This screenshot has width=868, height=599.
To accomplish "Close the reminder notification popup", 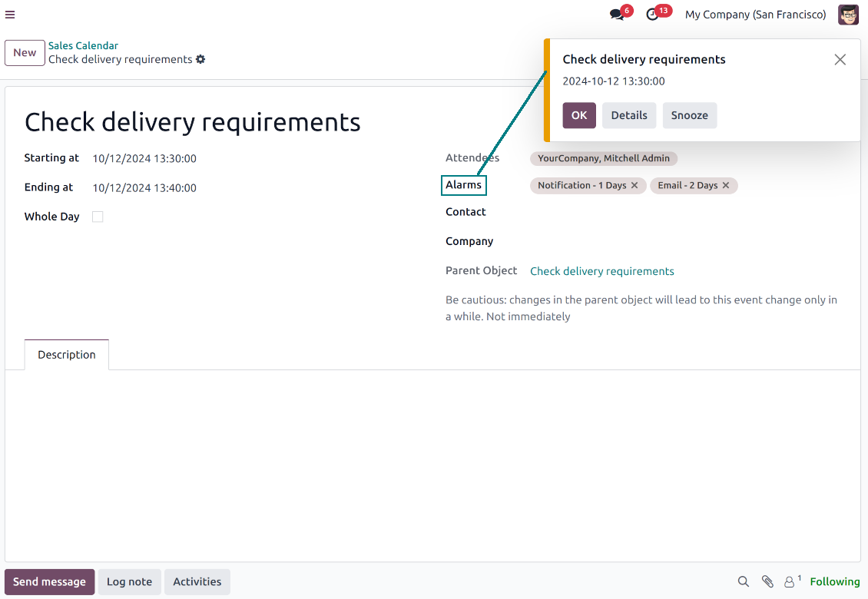I will [x=840, y=60].
